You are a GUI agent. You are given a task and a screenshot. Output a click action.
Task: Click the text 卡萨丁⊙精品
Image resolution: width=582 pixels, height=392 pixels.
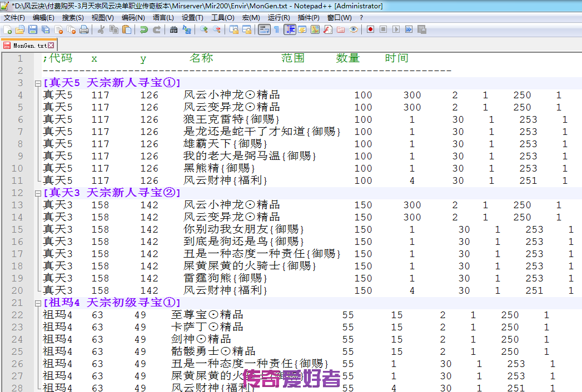[207, 327]
